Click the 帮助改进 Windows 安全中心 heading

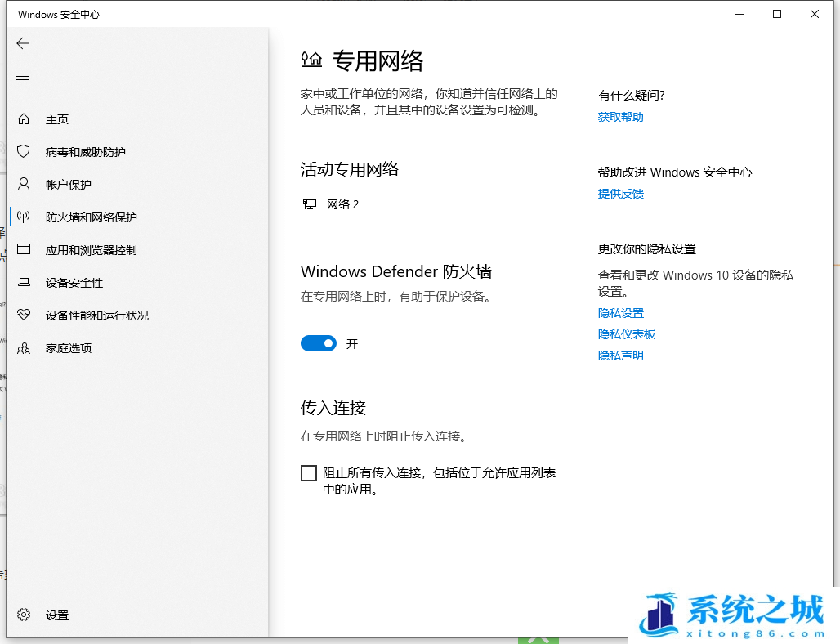tap(674, 172)
